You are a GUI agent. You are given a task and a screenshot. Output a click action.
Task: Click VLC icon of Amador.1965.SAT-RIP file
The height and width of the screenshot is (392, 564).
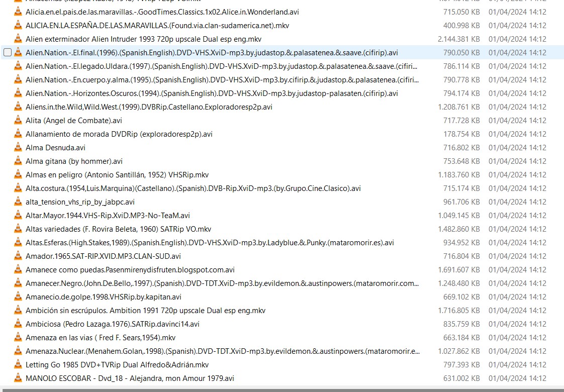pos(18,256)
